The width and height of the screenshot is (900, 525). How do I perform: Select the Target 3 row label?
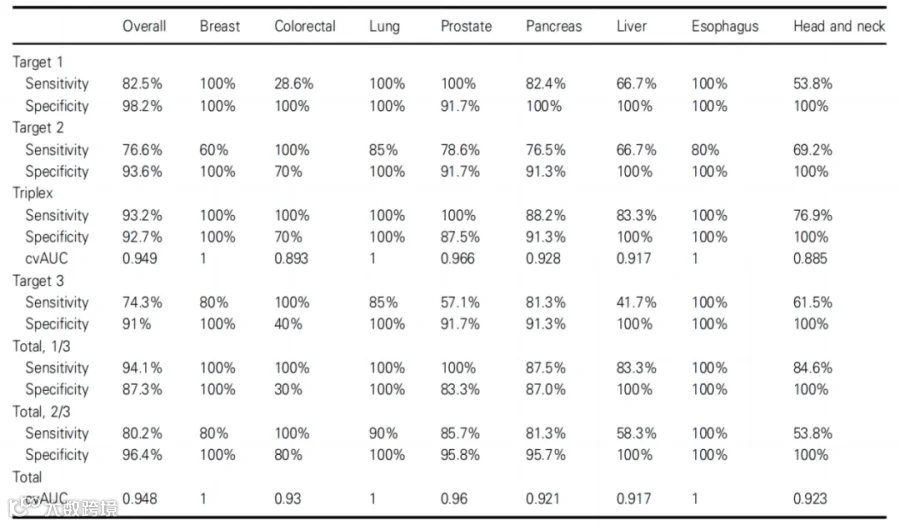pyautogui.click(x=38, y=281)
